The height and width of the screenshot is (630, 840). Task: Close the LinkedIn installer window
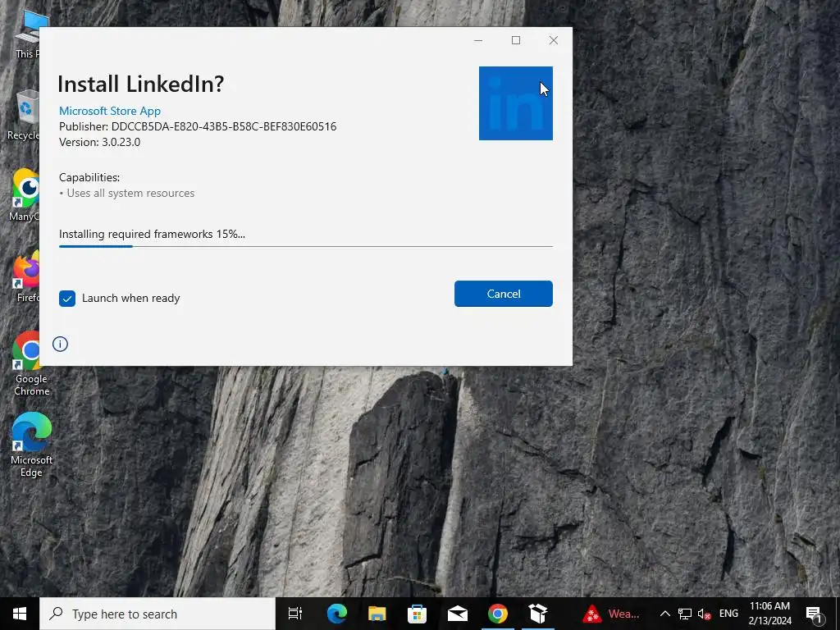554,40
